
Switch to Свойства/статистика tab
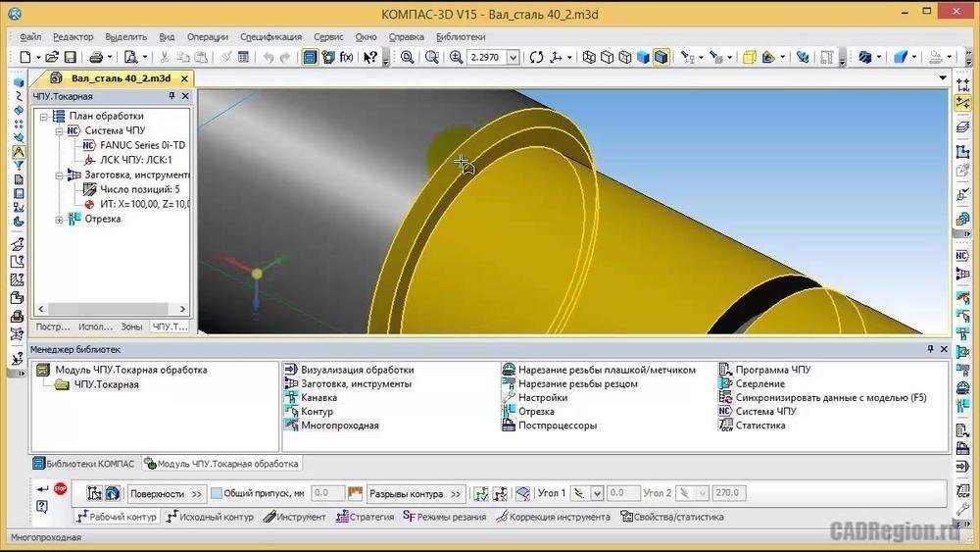pos(672,517)
